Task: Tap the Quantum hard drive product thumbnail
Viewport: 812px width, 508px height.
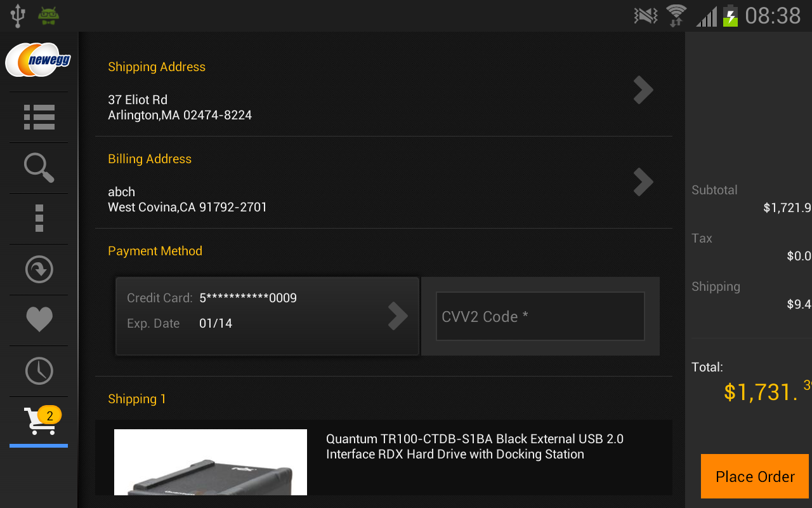Action: (211, 462)
